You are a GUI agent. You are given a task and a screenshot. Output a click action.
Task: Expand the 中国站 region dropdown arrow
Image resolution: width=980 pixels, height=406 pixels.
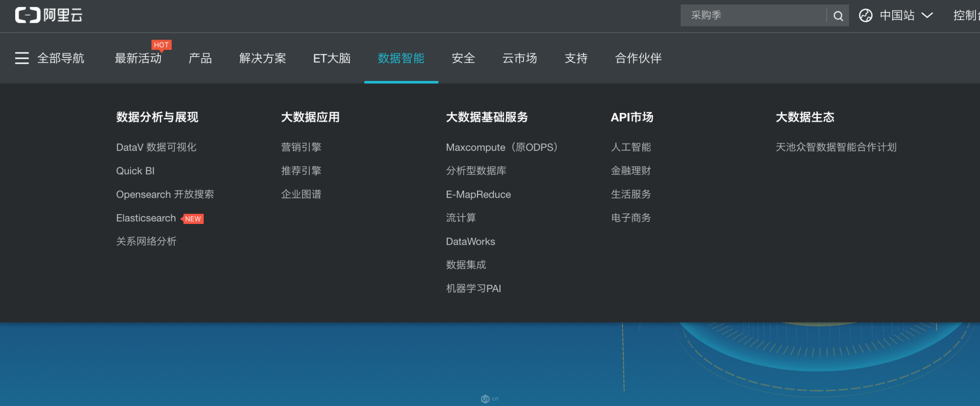click(927, 16)
